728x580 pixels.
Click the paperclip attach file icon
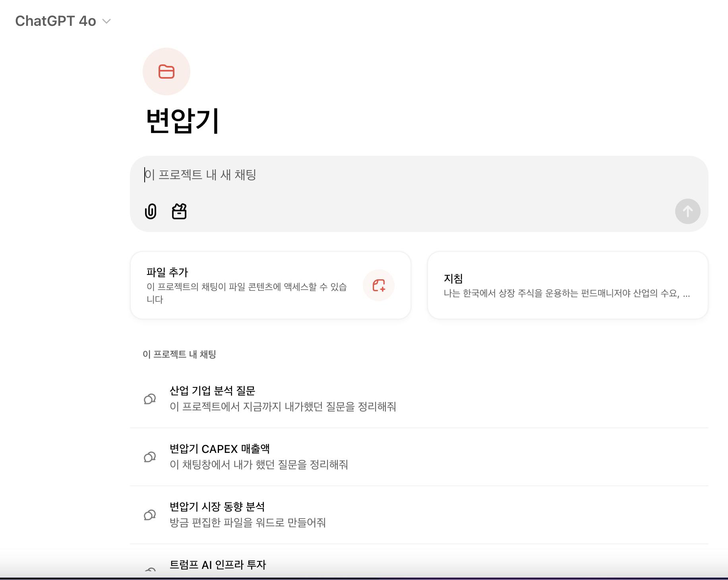(x=151, y=211)
